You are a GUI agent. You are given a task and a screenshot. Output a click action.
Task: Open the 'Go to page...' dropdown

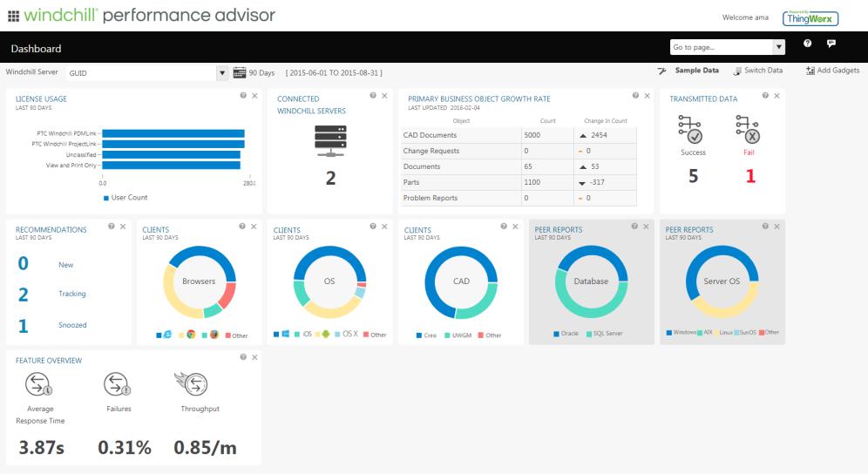coord(778,47)
